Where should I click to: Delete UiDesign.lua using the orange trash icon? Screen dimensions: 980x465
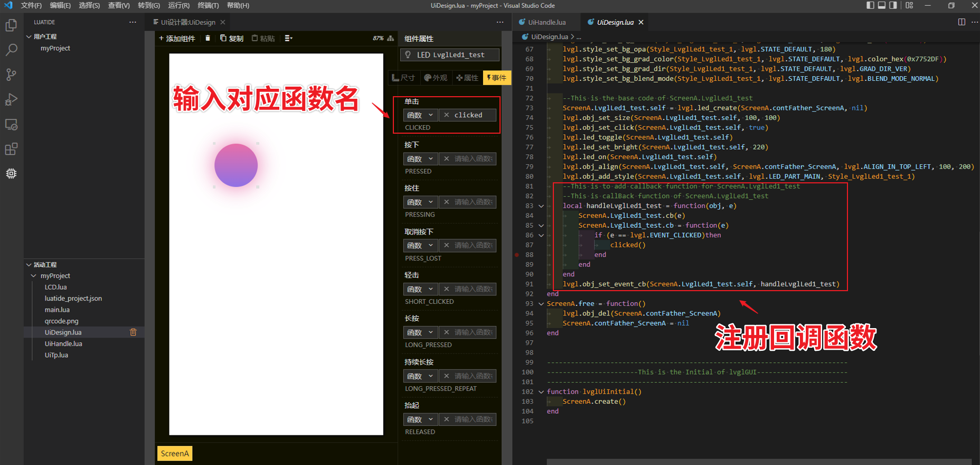pos(133,332)
